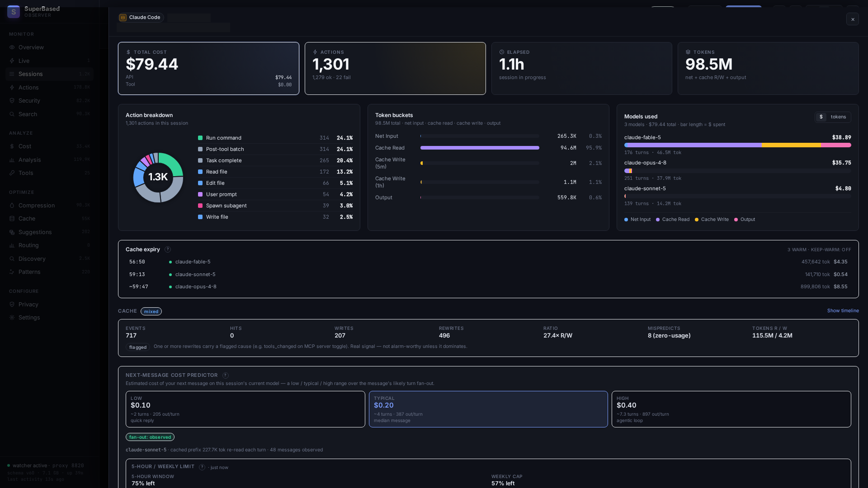Viewport: 868px width, 488px height.
Task: Select the High cost estimate card
Action: point(731,409)
